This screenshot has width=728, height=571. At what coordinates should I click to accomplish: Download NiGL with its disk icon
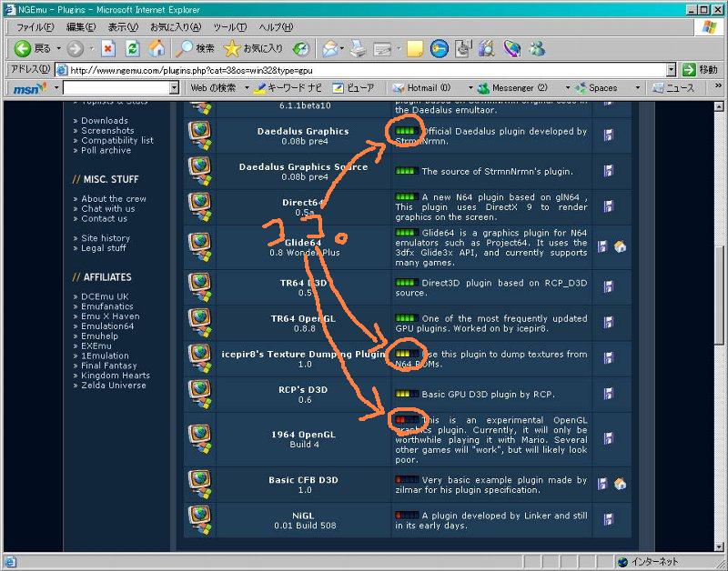coord(608,520)
